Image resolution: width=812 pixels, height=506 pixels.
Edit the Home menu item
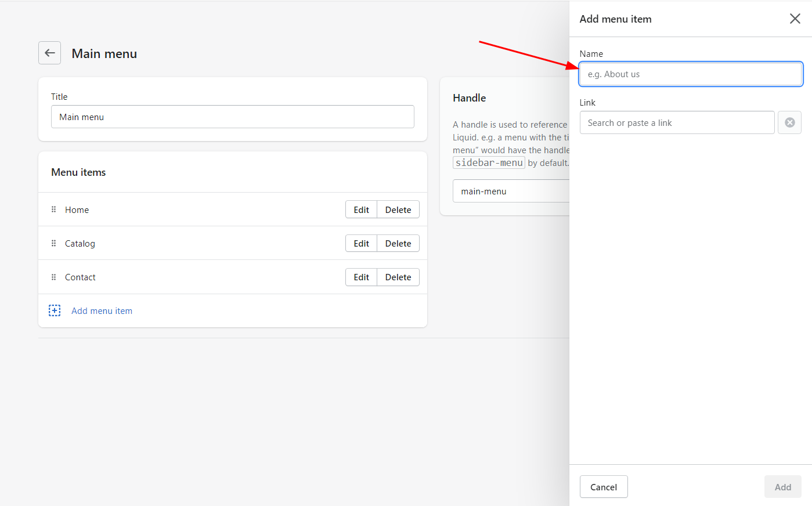pyautogui.click(x=361, y=209)
